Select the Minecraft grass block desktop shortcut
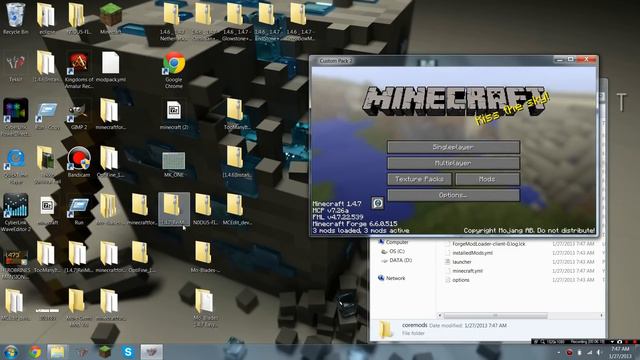 coord(111,19)
